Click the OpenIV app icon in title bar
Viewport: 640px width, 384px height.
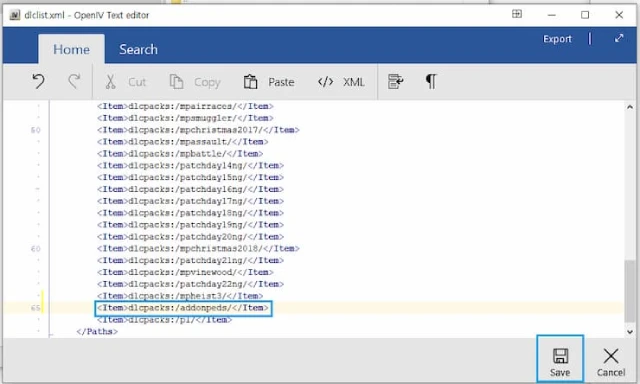coord(15,15)
